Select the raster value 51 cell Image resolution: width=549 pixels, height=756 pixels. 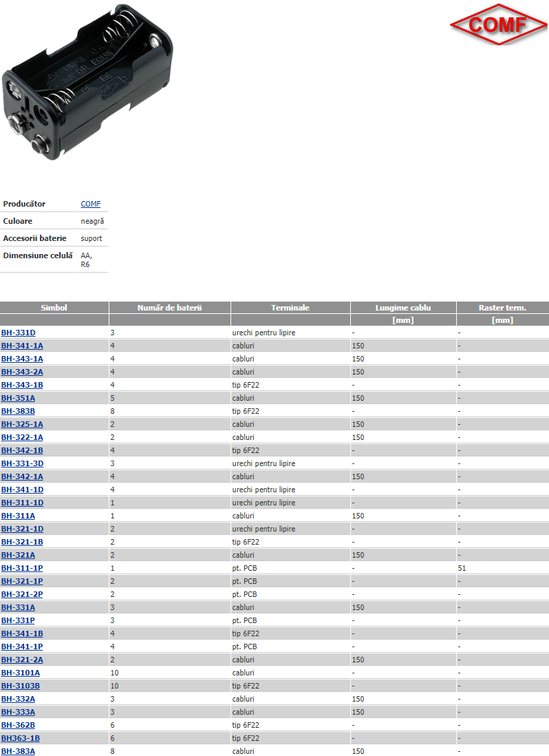pos(462,568)
